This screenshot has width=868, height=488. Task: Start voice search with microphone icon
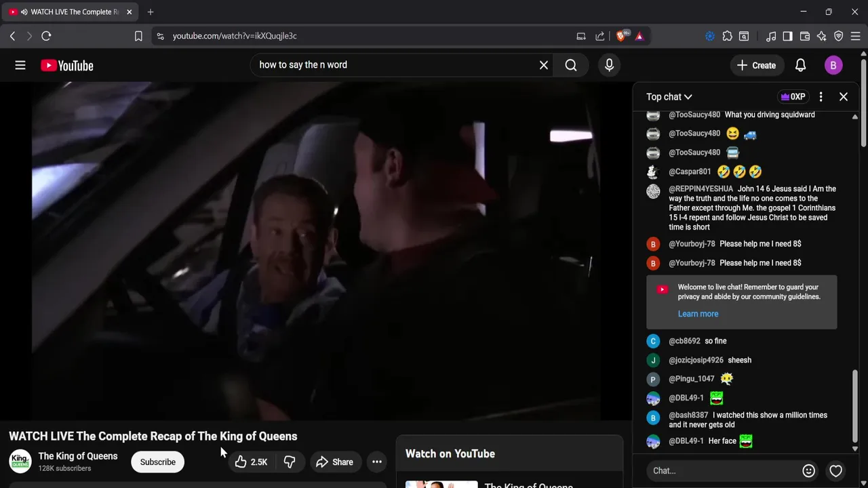pyautogui.click(x=609, y=65)
